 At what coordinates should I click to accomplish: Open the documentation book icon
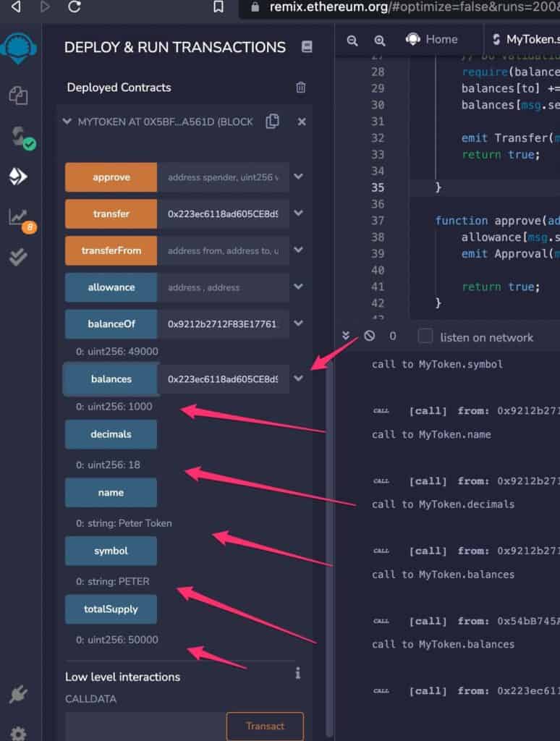click(307, 47)
